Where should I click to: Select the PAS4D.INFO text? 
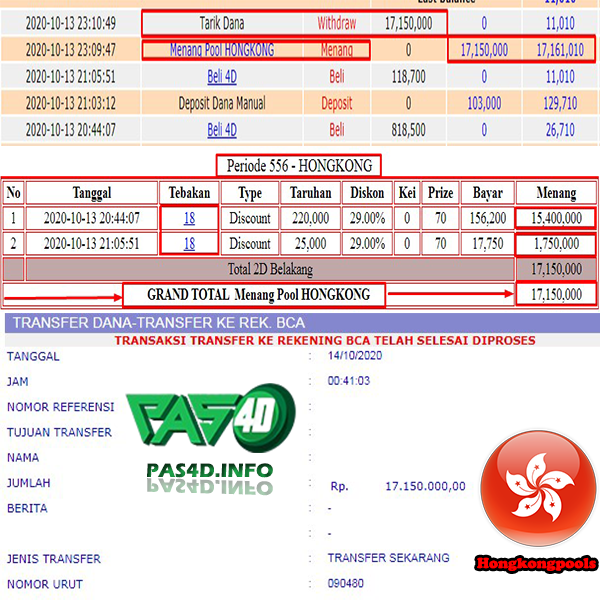(209, 471)
